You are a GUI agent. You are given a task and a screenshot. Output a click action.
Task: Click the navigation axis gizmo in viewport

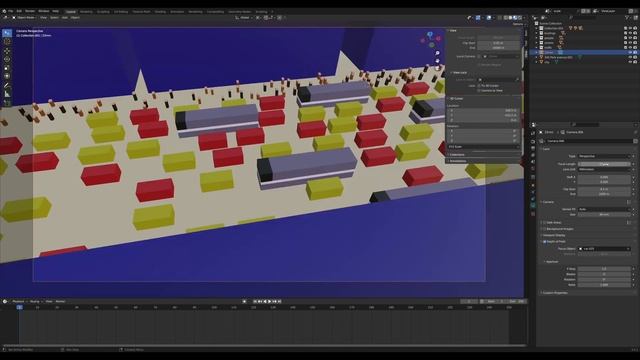(x=431, y=40)
